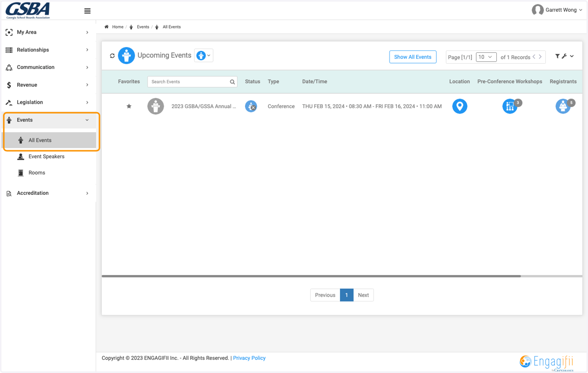This screenshot has height=373, width=588.
Task: Click the Events sidebar icon
Action: pyautogui.click(x=9, y=120)
